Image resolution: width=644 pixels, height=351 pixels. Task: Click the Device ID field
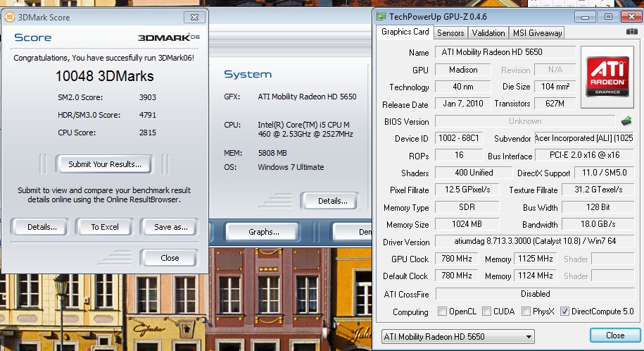tap(462, 139)
